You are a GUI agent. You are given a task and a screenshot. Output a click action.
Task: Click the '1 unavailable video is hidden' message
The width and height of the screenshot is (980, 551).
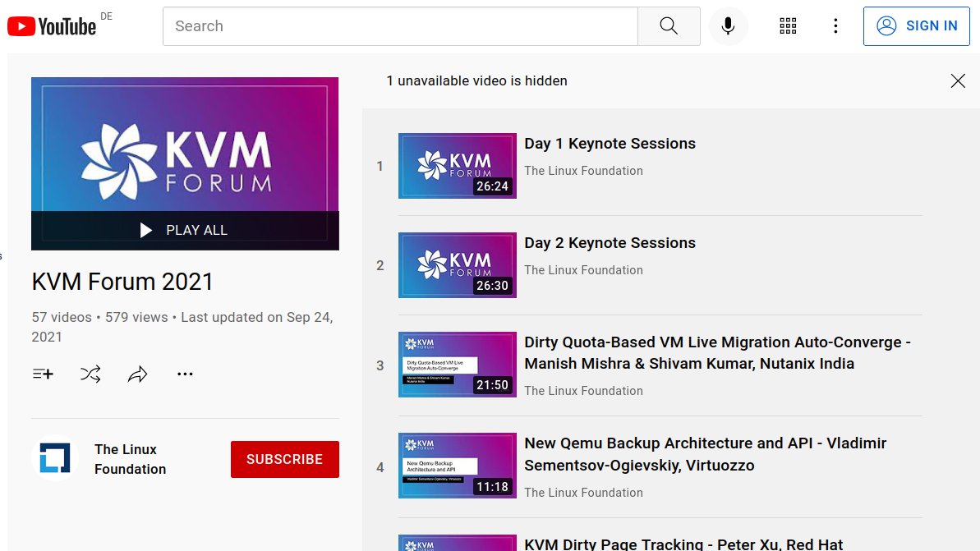[477, 81]
